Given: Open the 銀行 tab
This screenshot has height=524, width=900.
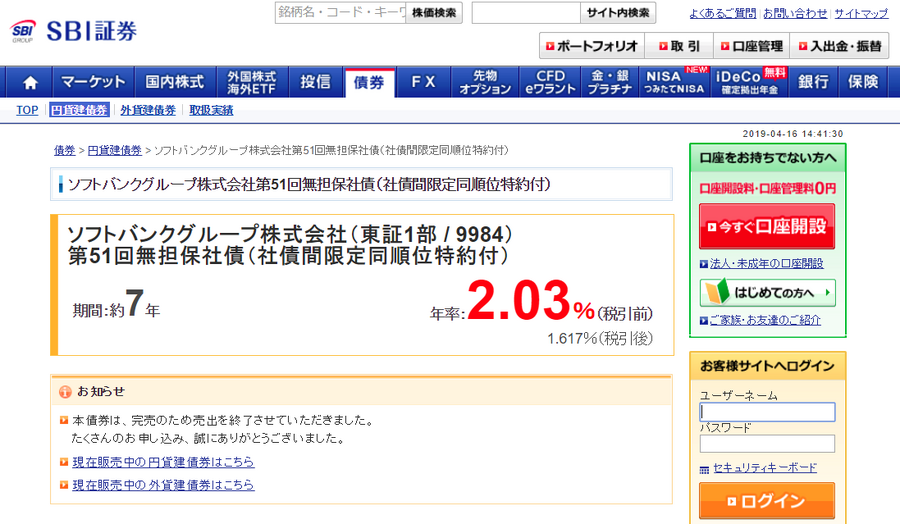Looking at the screenshot, I should coord(813,82).
